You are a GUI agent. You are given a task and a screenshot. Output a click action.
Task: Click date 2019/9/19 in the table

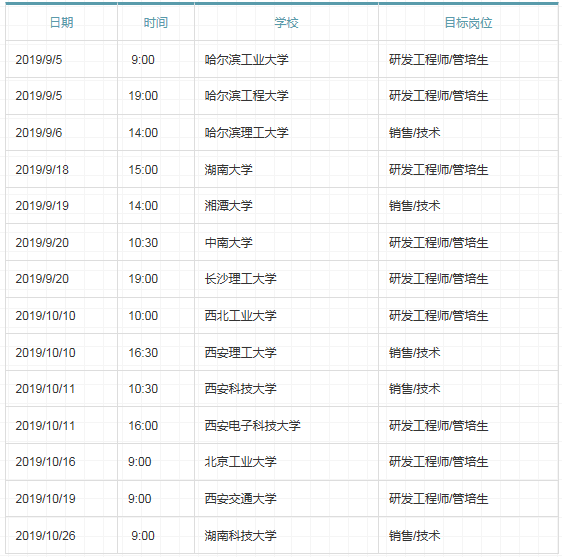point(42,206)
